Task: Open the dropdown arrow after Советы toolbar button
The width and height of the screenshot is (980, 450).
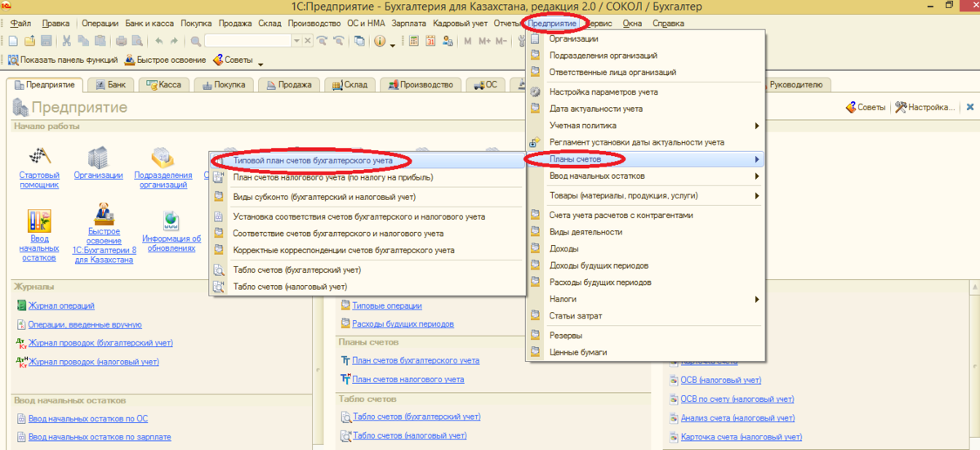Action: point(261,64)
